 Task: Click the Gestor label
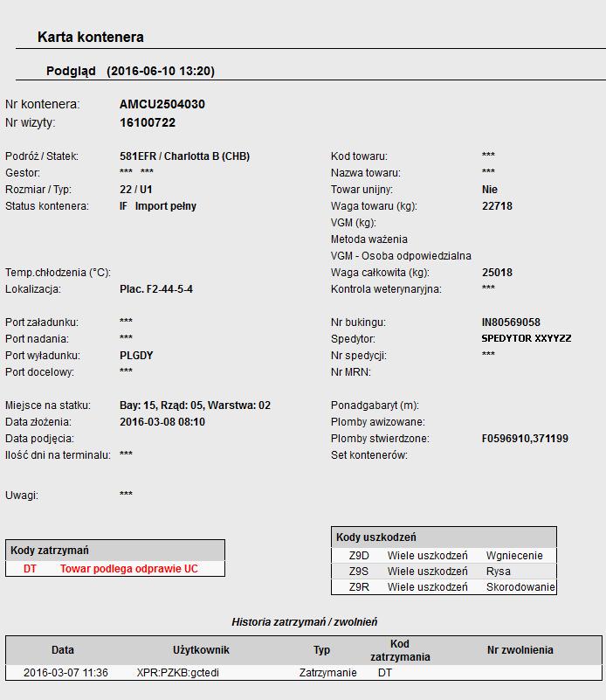pos(23,173)
